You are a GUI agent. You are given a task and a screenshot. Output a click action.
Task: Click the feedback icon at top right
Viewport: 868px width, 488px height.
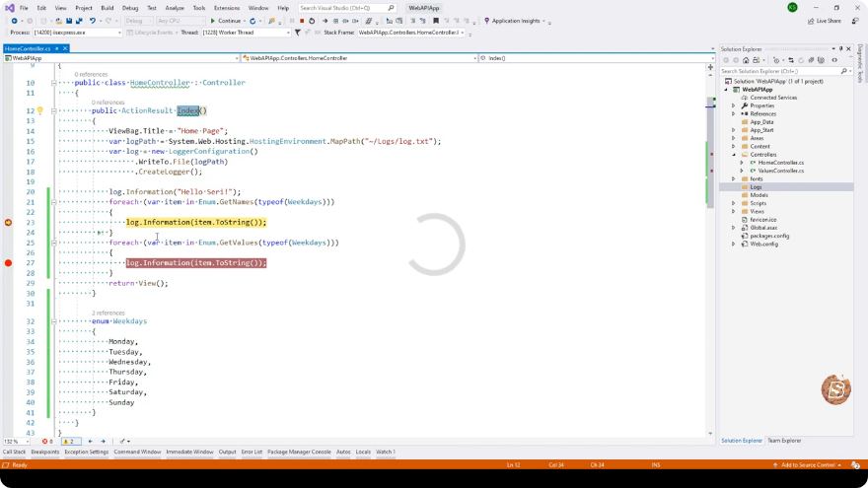coord(855,21)
